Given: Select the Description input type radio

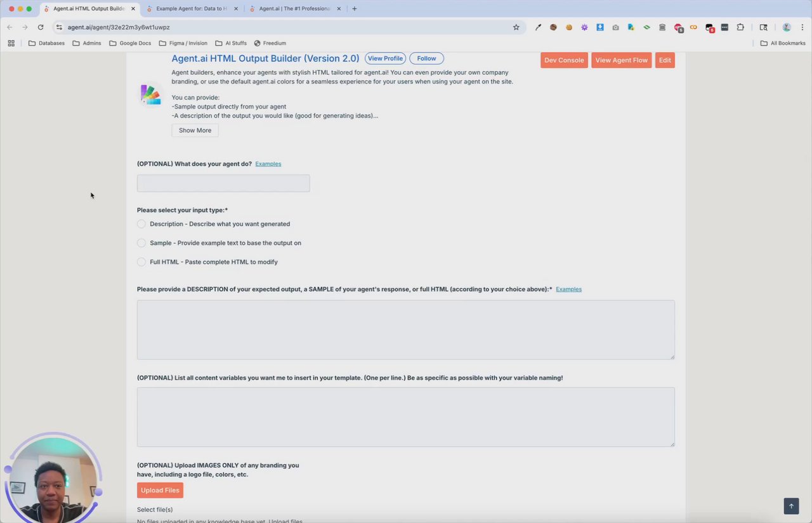Looking at the screenshot, I should (141, 224).
